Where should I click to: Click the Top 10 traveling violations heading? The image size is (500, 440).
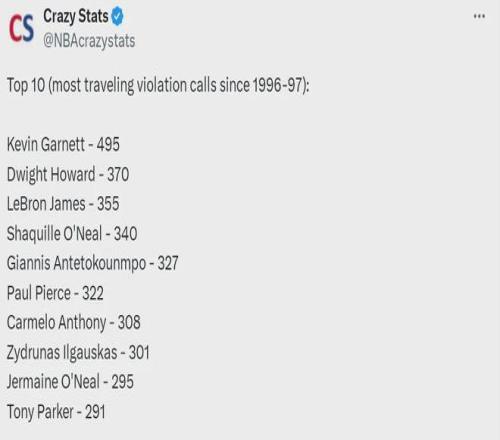(x=158, y=85)
